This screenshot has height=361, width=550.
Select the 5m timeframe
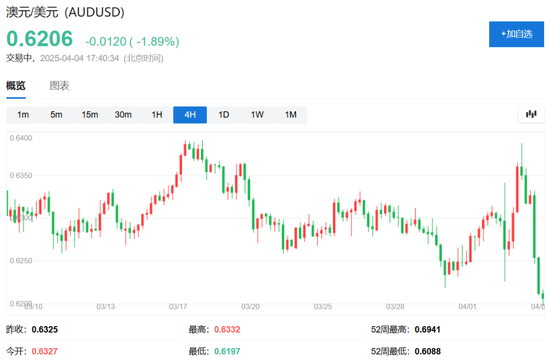coord(56,115)
